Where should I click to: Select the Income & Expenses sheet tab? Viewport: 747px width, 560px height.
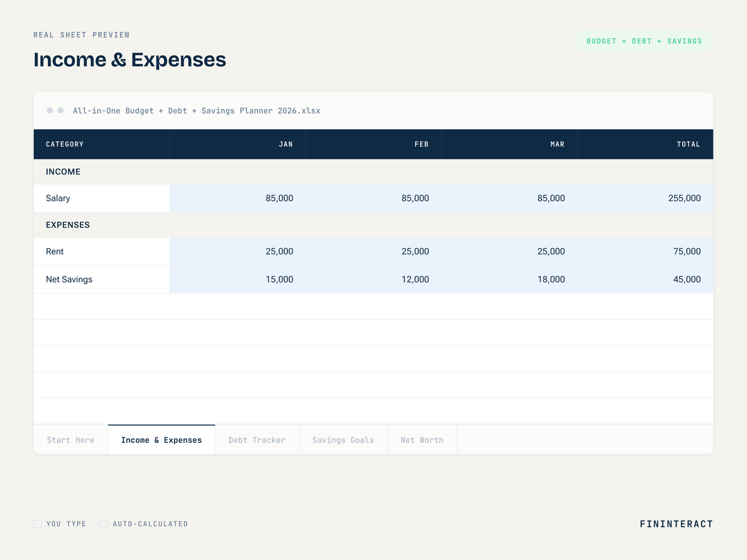(162, 440)
